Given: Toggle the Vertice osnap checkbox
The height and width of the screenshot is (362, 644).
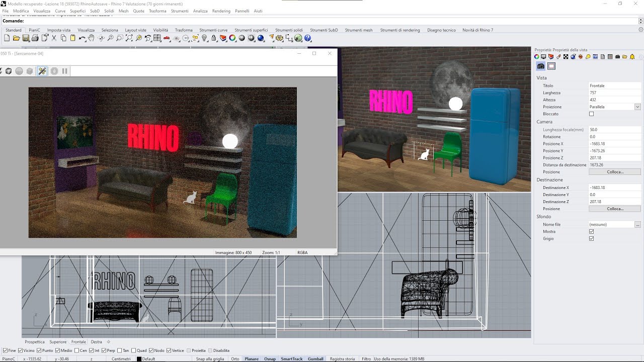Looking at the screenshot, I should (169, 350).
